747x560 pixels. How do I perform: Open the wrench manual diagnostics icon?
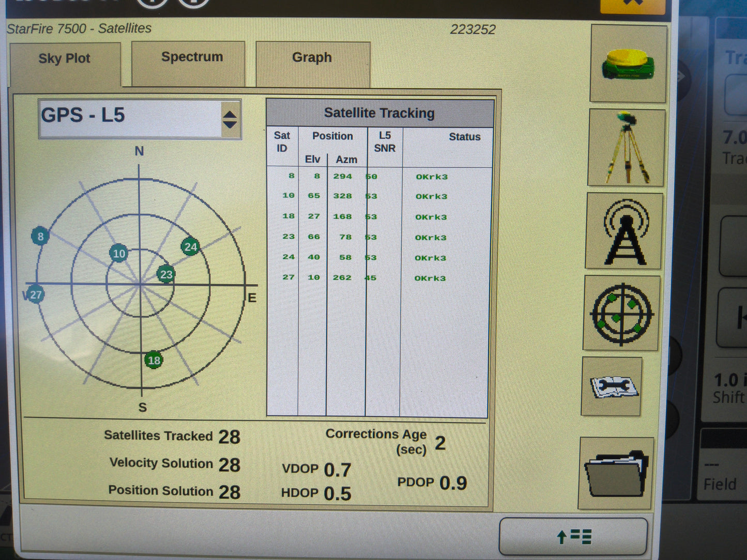613,386
